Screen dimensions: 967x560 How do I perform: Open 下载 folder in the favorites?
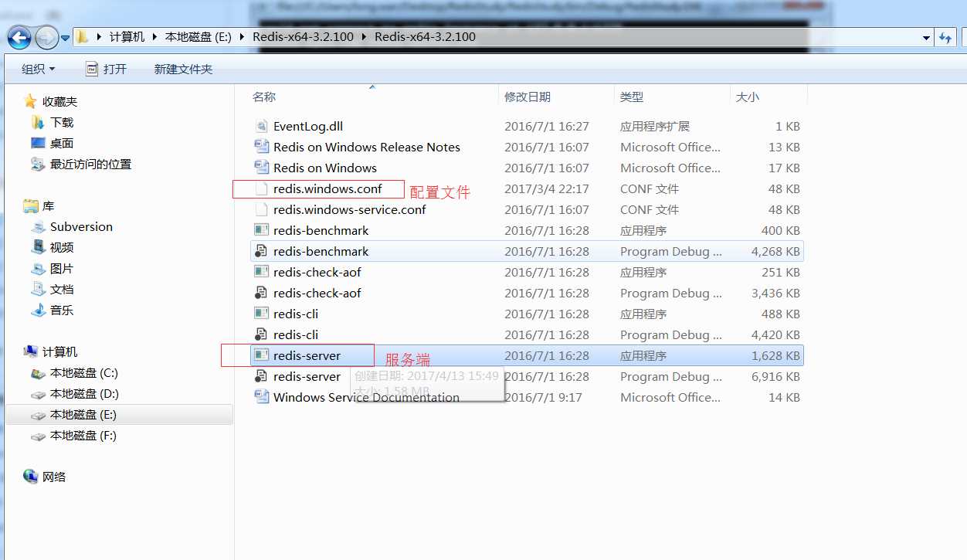(62, 122)
